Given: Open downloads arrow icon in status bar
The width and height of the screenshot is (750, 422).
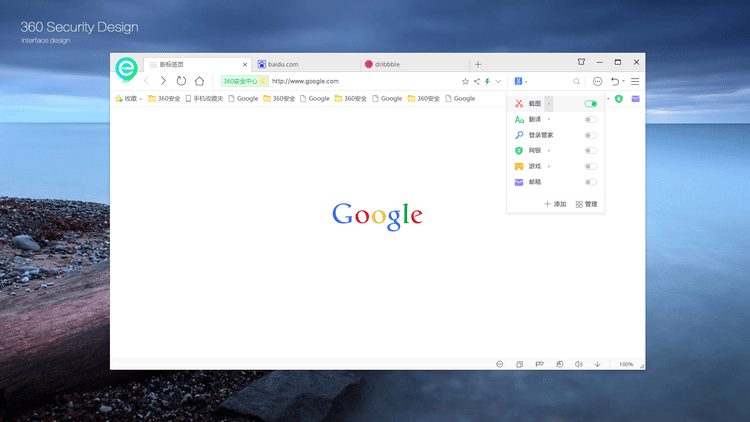Looking at the screenshot, I should tap(597, 364).
